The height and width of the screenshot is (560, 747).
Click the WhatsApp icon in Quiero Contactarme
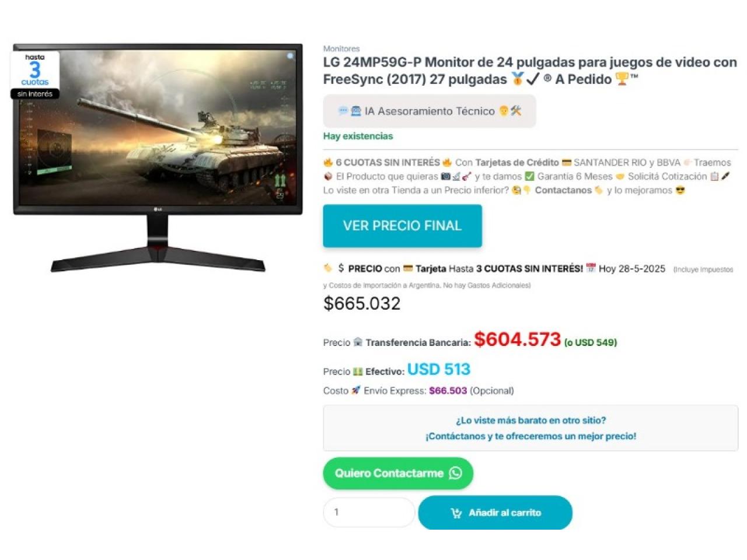tap(456, 473)
